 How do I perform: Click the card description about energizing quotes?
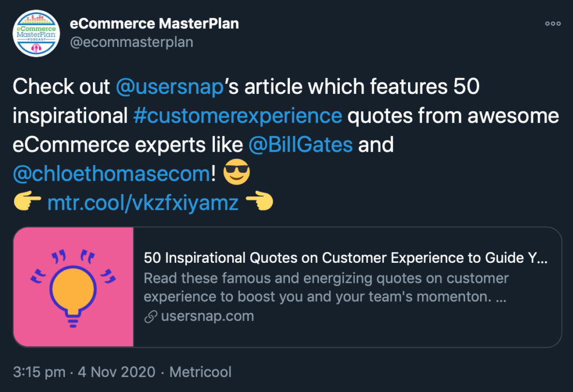tap(325, 287)
